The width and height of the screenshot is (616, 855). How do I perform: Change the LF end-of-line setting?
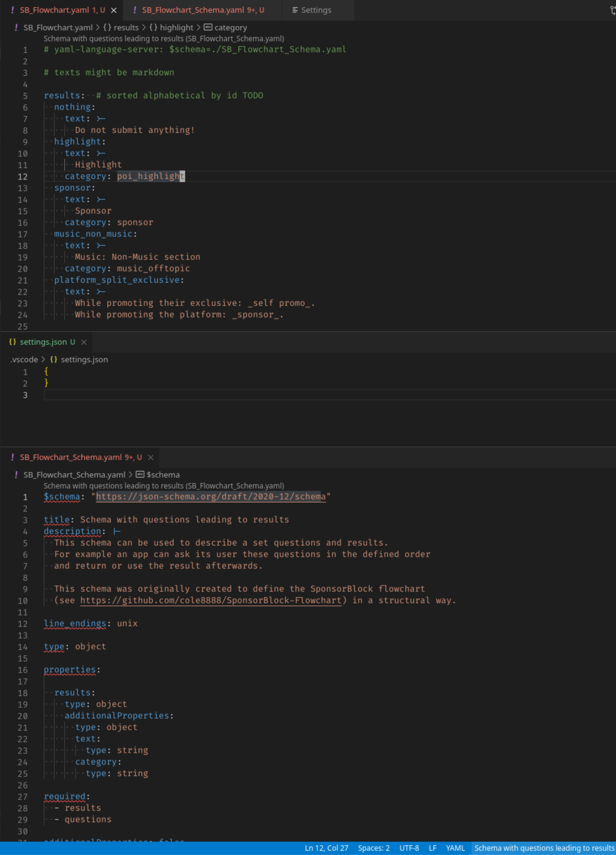(x=432, y=848)
